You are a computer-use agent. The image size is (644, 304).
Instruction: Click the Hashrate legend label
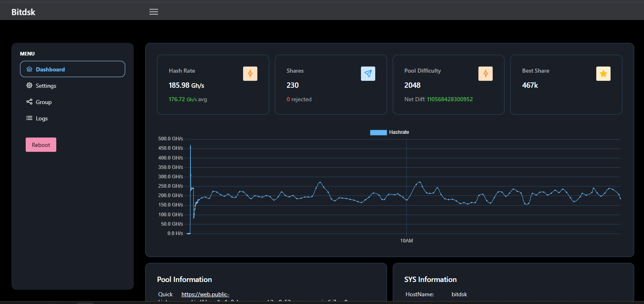399,132
